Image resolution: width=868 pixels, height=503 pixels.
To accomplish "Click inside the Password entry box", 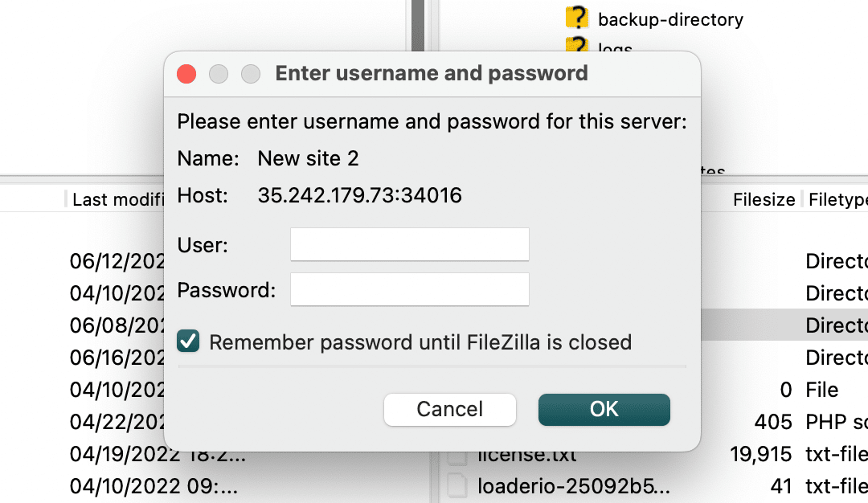I will (x=409, y=289).
